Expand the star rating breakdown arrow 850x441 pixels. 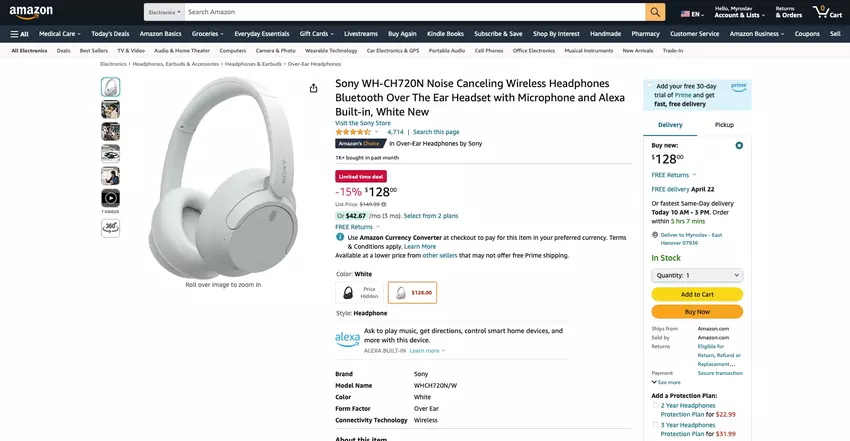point(376,132)
